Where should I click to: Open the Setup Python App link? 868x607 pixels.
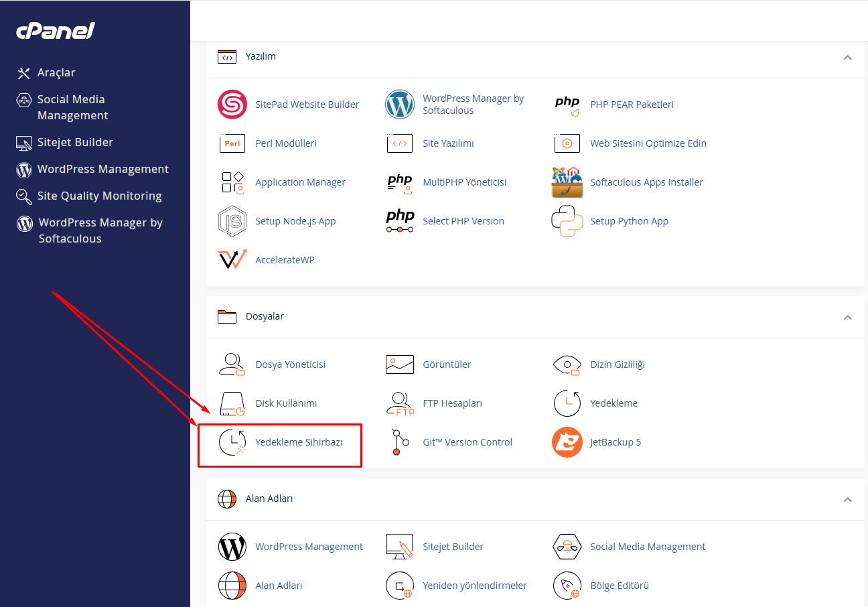pyautogui.click(x=629, y=221)
